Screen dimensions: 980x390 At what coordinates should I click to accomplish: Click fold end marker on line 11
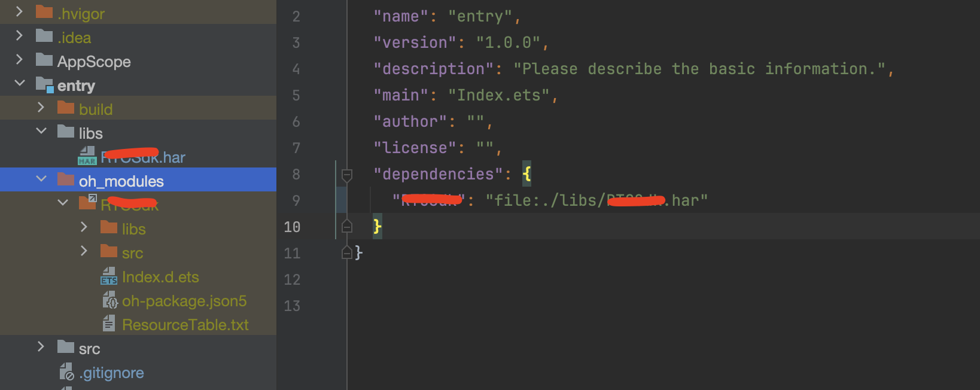point(346,253)
